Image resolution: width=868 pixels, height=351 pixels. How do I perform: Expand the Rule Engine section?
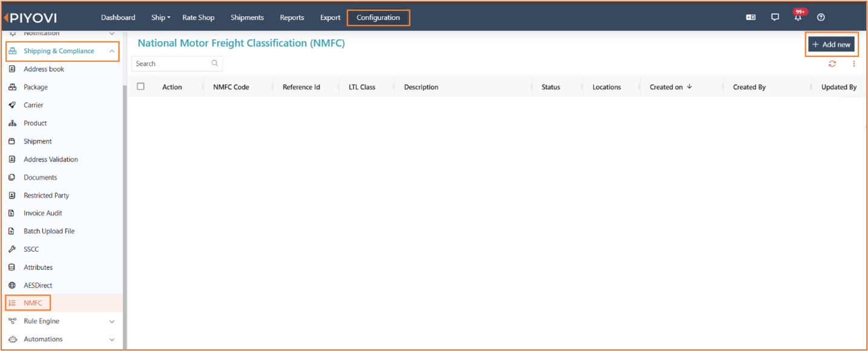[x=112, y=321]
